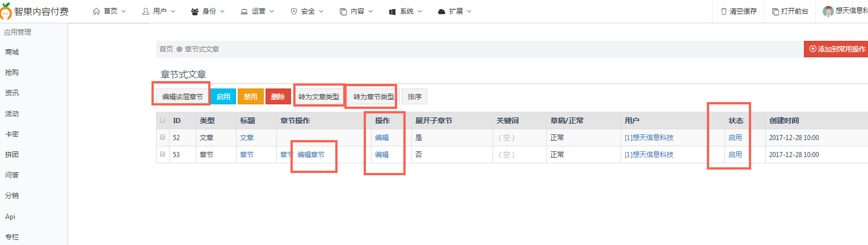The image size is (868, 245).
Task: Click the trash icon of 清空缓存
Action: coord(723,11)
